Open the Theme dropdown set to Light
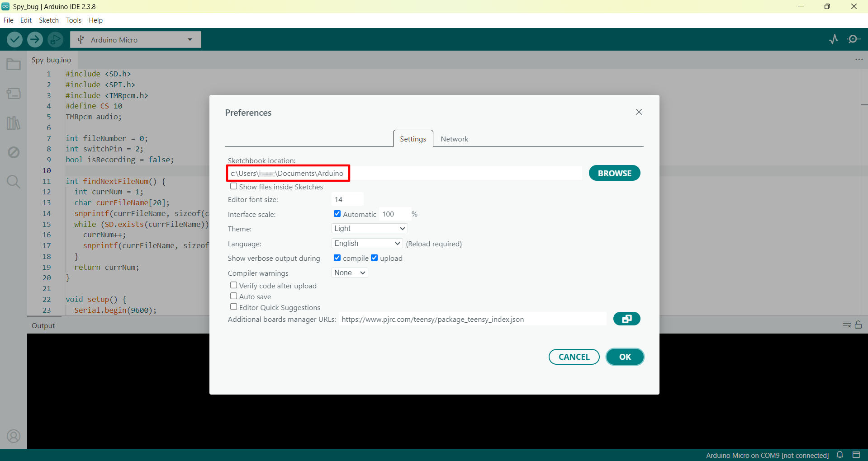 tap(370, 228)
